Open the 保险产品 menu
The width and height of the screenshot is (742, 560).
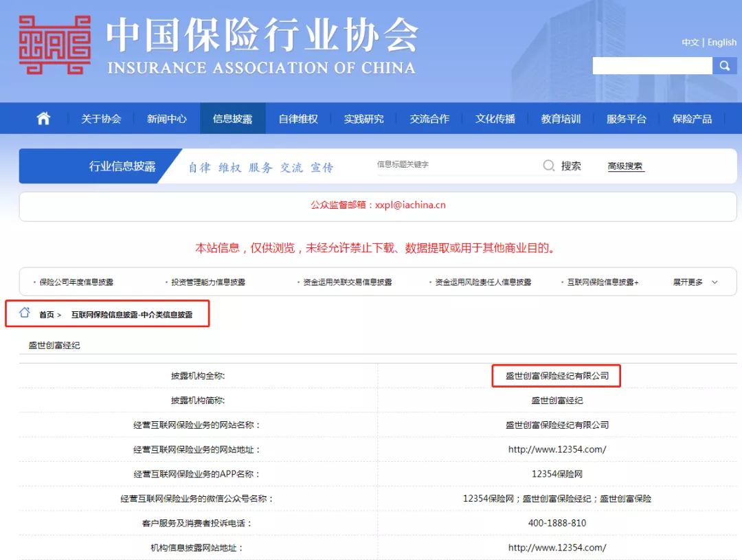click(x=692, y=119)
